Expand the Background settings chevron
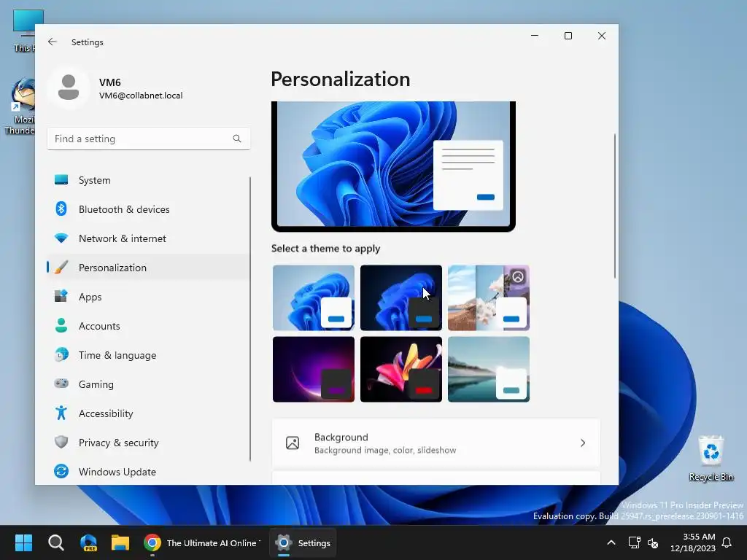747x560 pixels. 583,443
